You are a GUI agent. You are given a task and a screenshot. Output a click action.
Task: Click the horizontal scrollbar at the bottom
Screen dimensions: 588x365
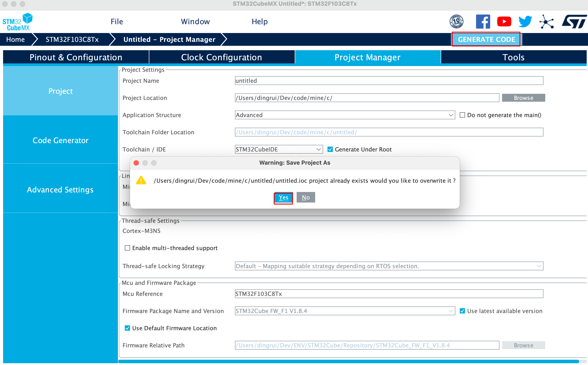pos(348,361)
